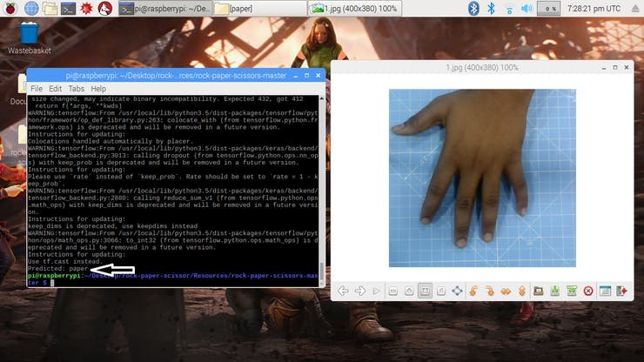Launch terminal from panel launcher
644x362 pixels.
(68, 8)
